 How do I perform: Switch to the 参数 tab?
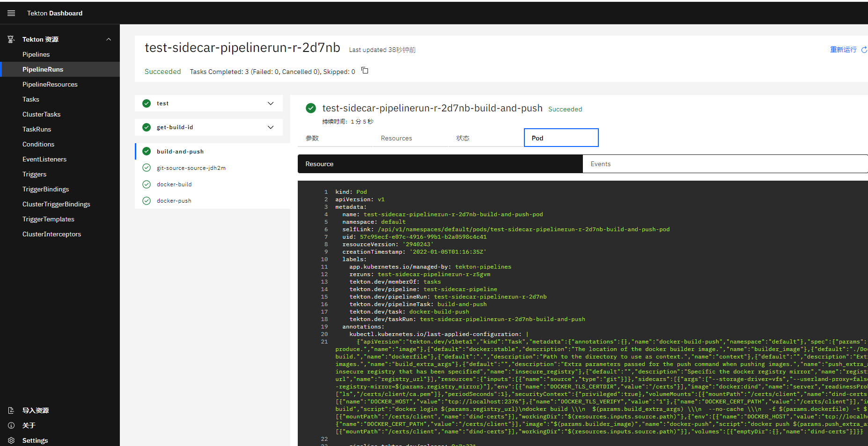pos(335,138)
